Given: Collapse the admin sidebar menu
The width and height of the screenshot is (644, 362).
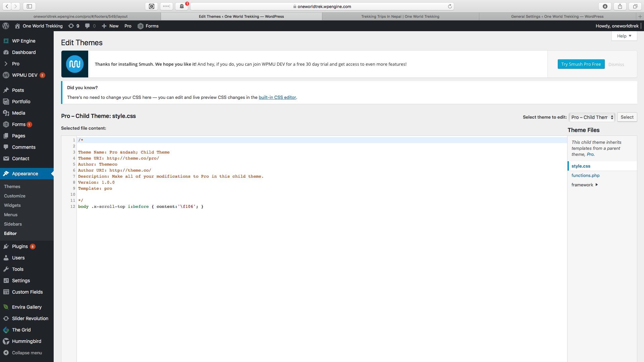Looking at the screenshot, I should [27, 353].
